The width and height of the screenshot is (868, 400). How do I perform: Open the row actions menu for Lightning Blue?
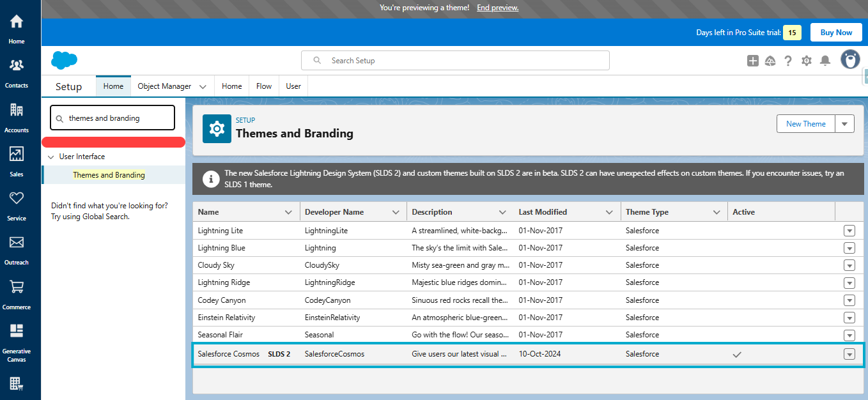pos(849,247)
